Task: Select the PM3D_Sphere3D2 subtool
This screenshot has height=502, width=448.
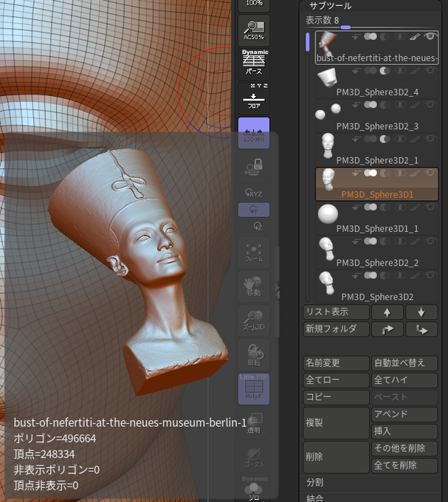Action: click(376, 287)
